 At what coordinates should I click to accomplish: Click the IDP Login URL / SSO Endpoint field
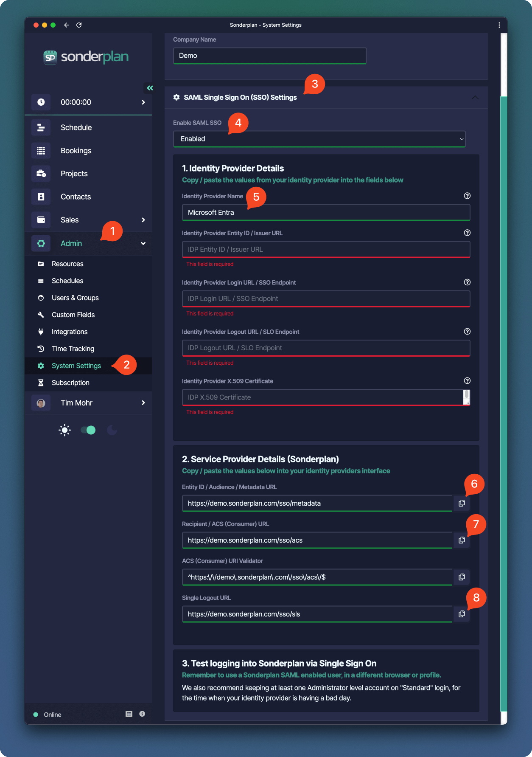coord(326,299)
